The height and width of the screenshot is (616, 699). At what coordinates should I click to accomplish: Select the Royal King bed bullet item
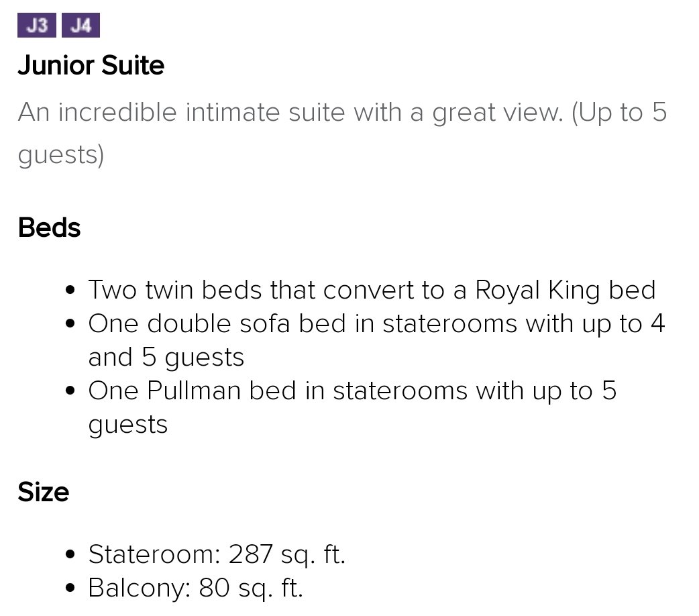pos(372,290)
